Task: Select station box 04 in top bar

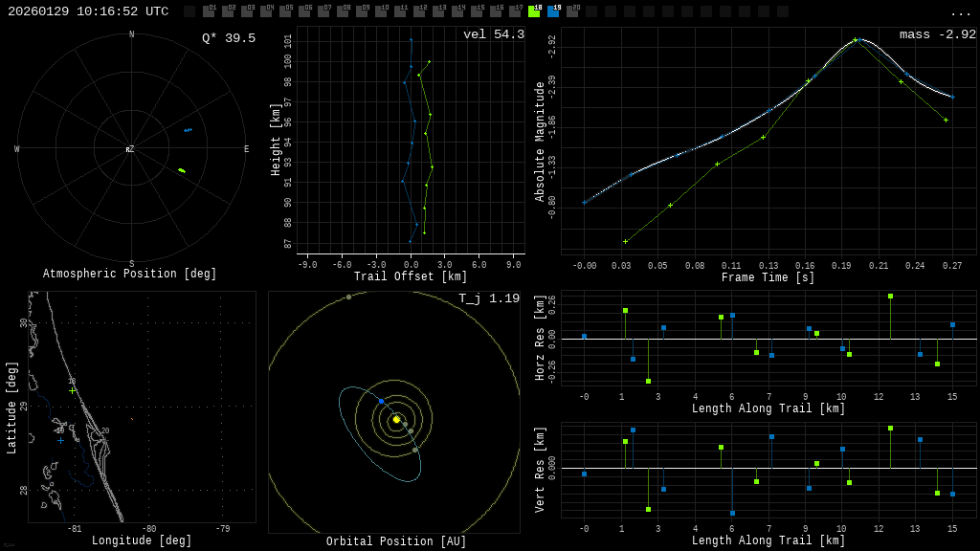Action: click(266, 11)
